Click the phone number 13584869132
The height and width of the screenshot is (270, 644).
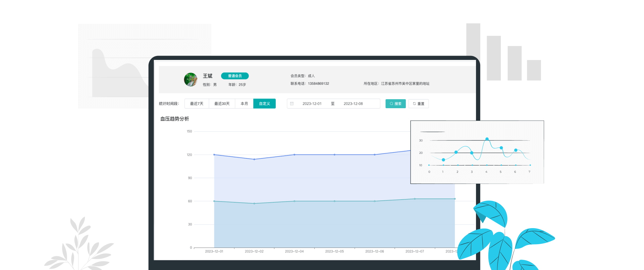[318, 84]
